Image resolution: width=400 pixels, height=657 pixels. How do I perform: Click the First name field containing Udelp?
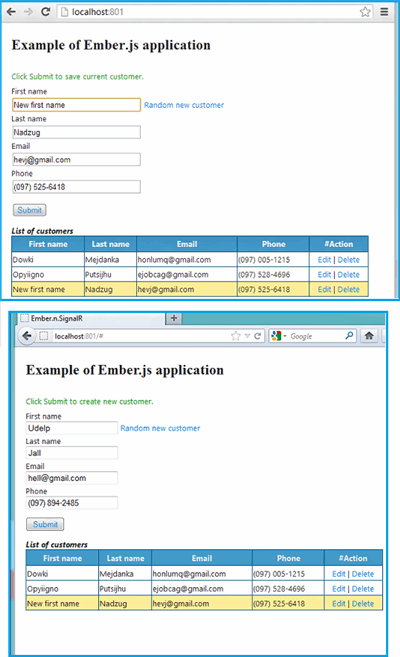[x=72, y=428]
